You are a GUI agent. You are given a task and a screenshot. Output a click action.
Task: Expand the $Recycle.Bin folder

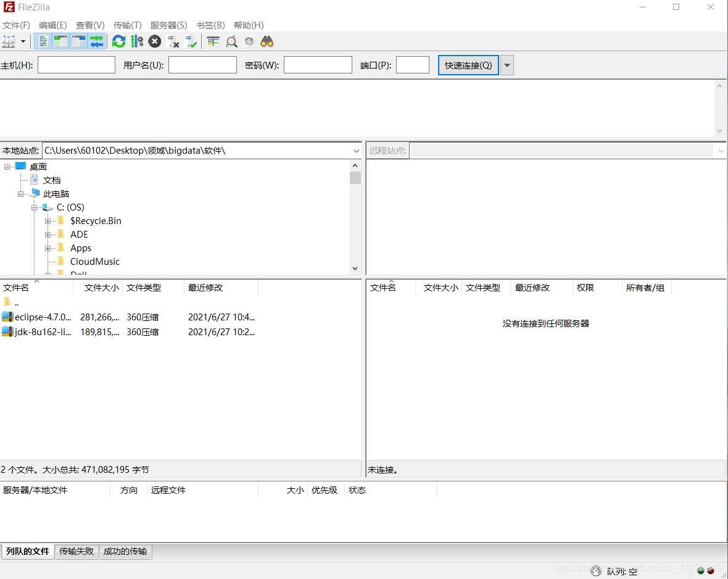point(48,221)
